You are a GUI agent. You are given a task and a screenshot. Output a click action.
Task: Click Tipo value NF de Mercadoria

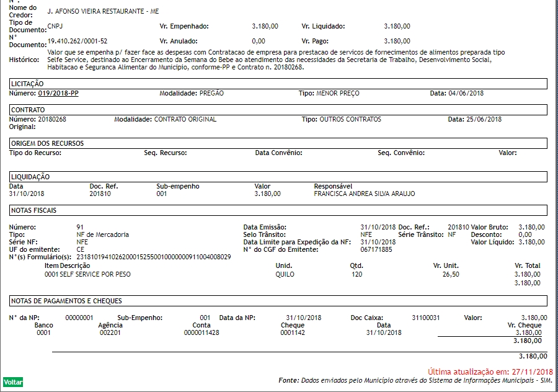(102, 234)
